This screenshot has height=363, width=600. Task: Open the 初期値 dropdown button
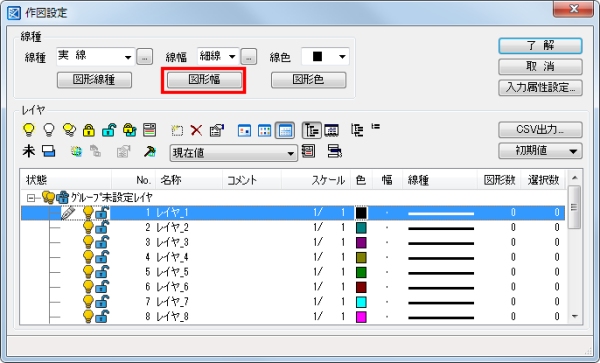540,151
